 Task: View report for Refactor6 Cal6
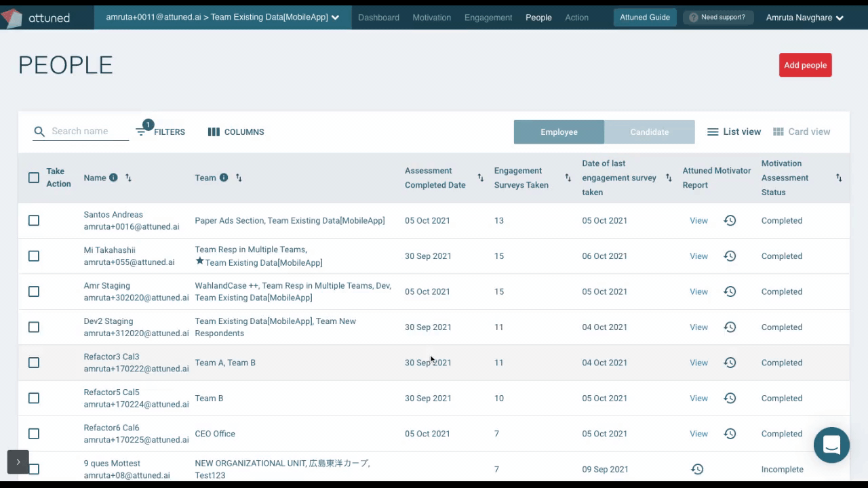[x=698, y=434]
